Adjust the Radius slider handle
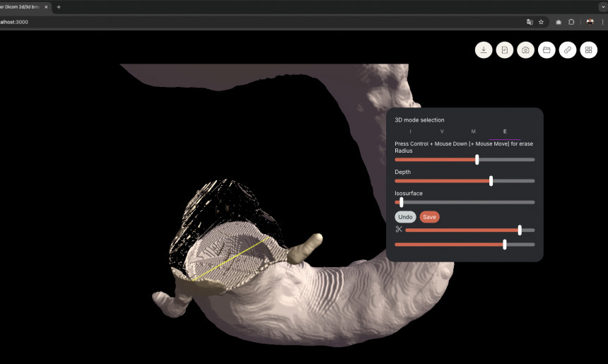Viewport: 608px width, 364px height. coord(477,160)
